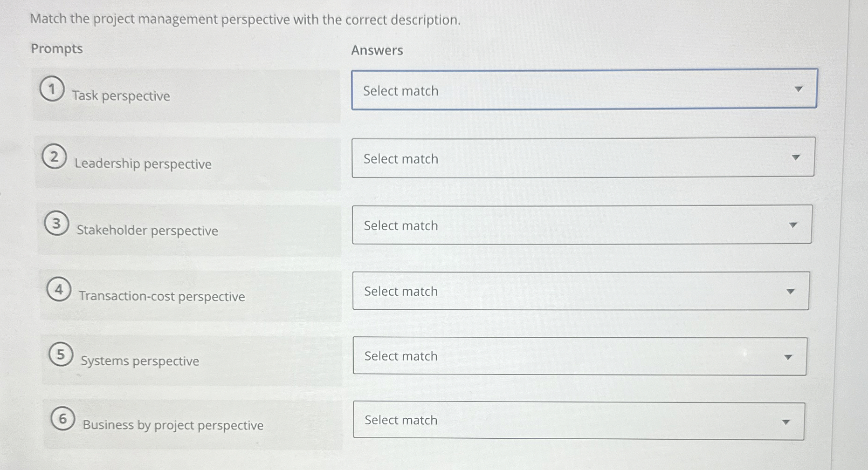Click the Systems perspective prompt row
This screenshot has height=470, width=868.
139,361
